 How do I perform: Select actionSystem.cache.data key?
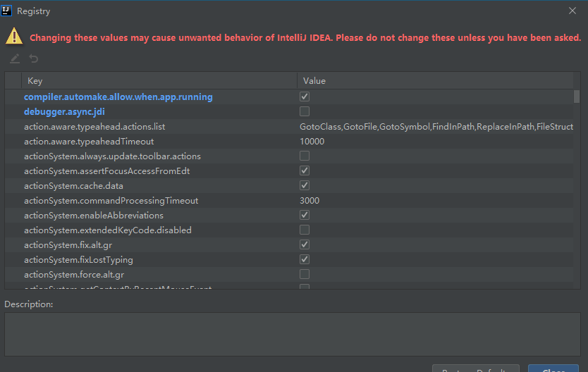73,186
